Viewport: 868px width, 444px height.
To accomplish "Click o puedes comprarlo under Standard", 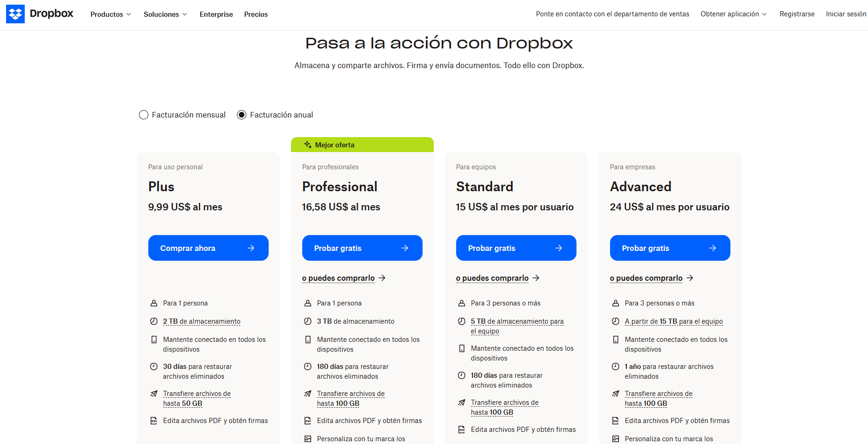I will pos(492,278).
